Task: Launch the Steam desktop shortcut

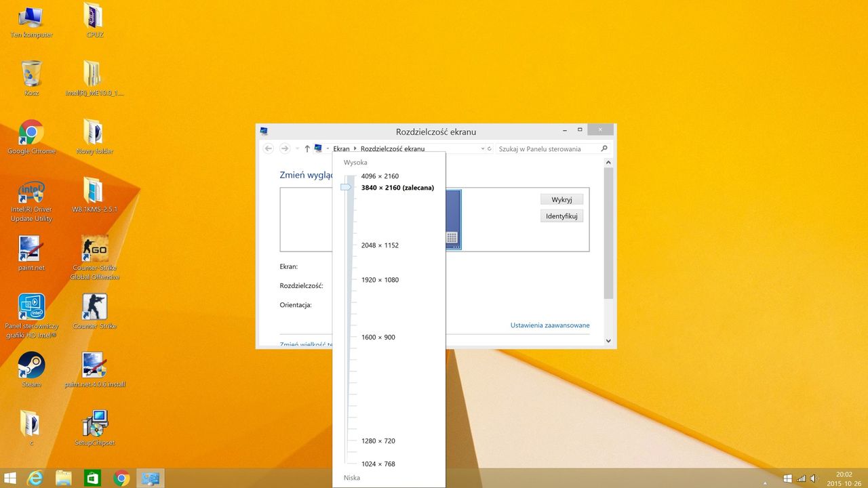Action: [x=31, y=371]
